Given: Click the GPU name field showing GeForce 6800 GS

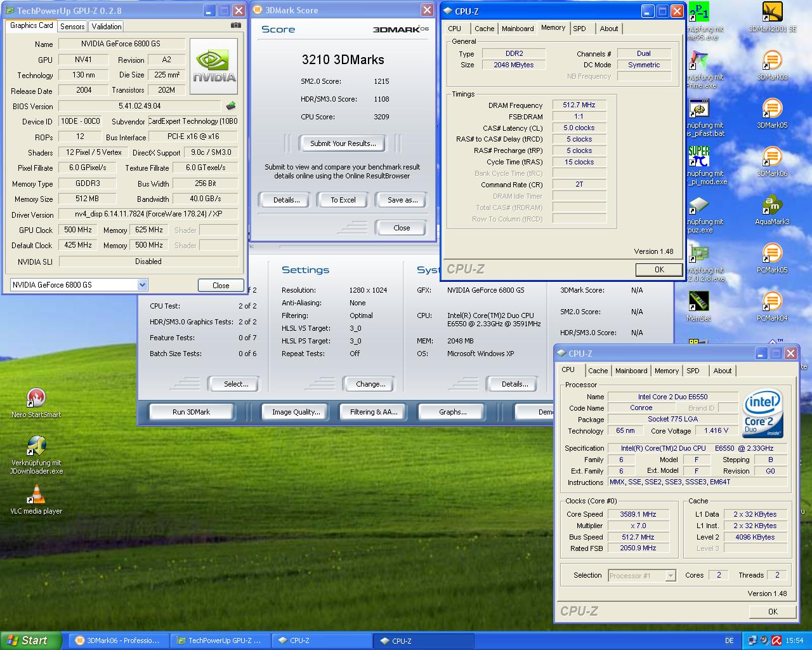Looking at the screenshot, I should tap(121, 44).
